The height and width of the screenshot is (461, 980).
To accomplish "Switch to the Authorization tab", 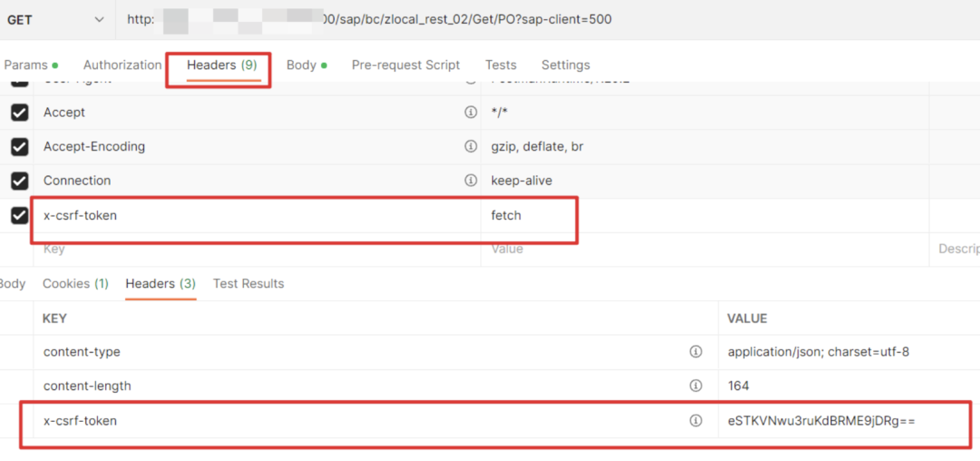I will [122, 65].
